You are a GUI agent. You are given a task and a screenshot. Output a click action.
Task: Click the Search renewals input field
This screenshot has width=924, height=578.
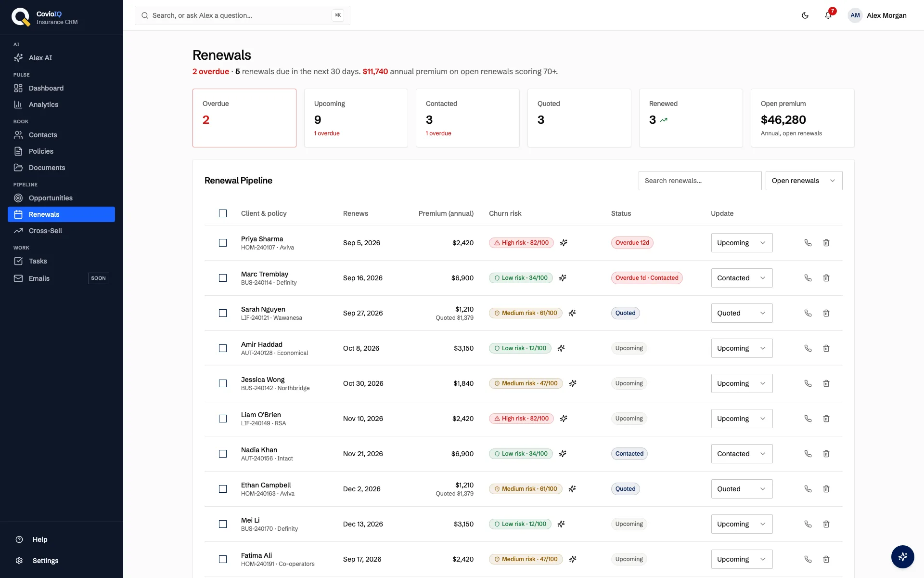pyautogui.click(x=700, y=181)
